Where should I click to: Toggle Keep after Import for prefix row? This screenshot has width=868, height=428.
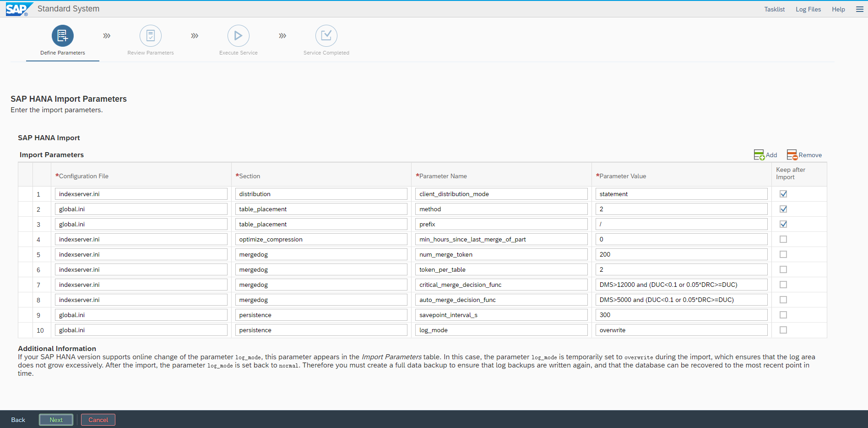click(783, 224)
